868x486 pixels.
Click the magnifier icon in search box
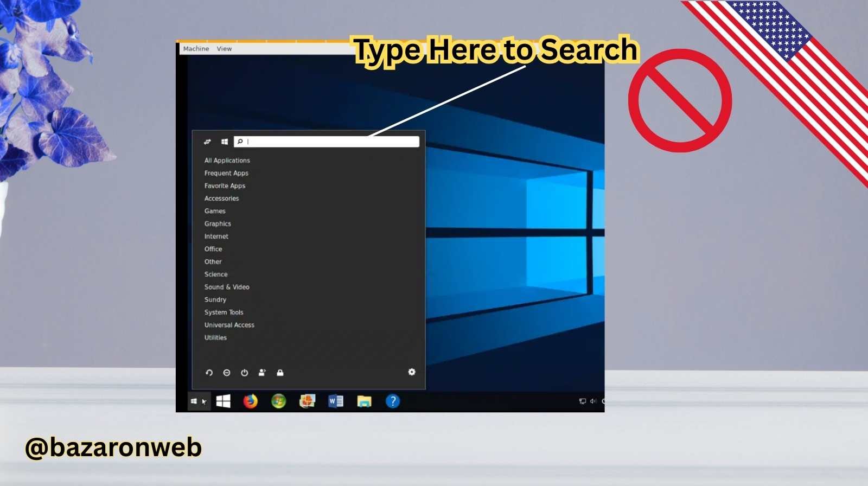(240, 142)
